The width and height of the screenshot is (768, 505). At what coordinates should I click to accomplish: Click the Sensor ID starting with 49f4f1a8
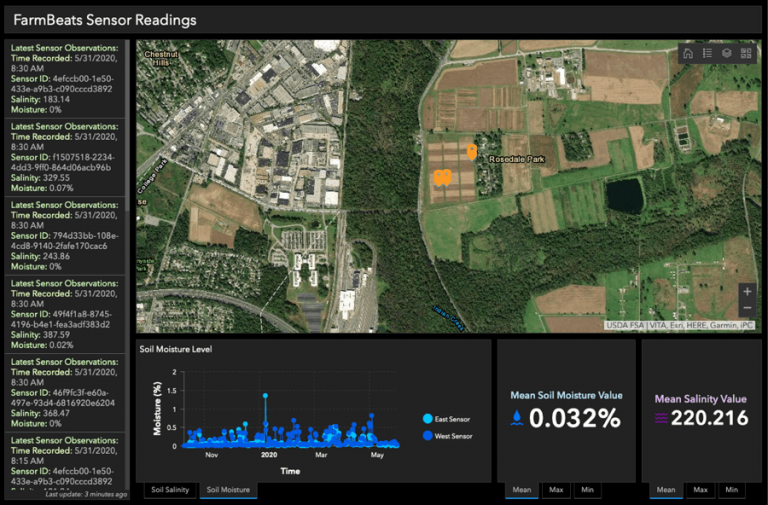point(61,319)
